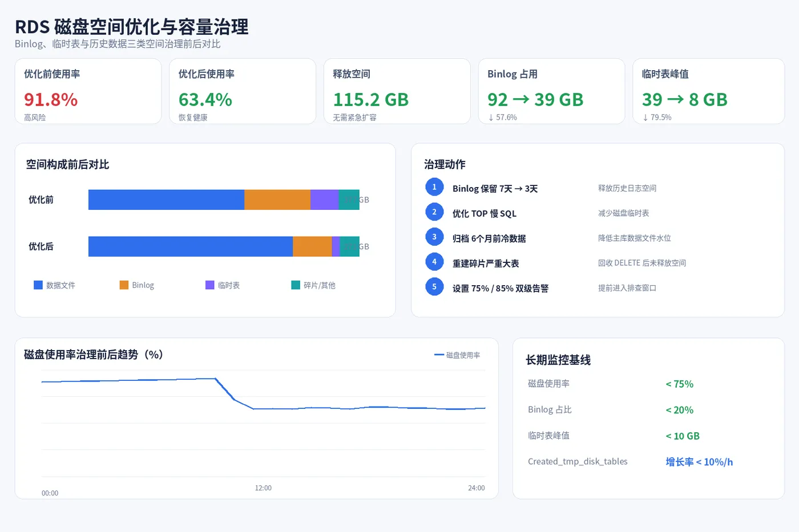The image size is (799, 532).
Task: Click the < 75% baseline value
Action: point(679,384)
